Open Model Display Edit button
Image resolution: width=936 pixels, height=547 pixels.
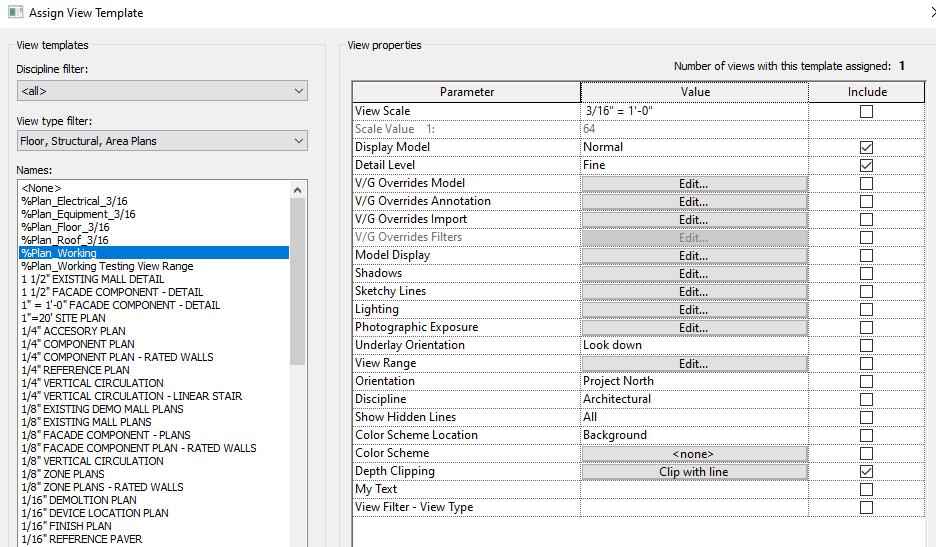pos(694,256)
